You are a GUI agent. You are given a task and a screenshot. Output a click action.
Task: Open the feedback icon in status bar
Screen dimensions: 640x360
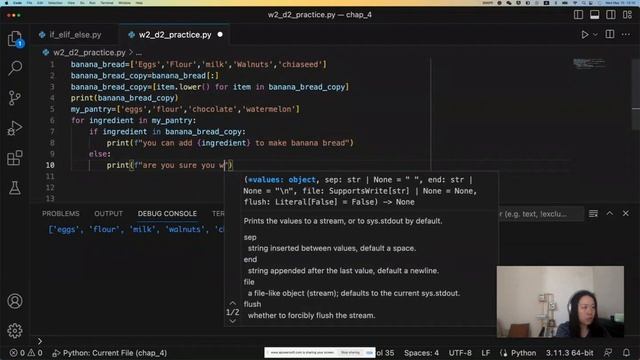point(608,353)
